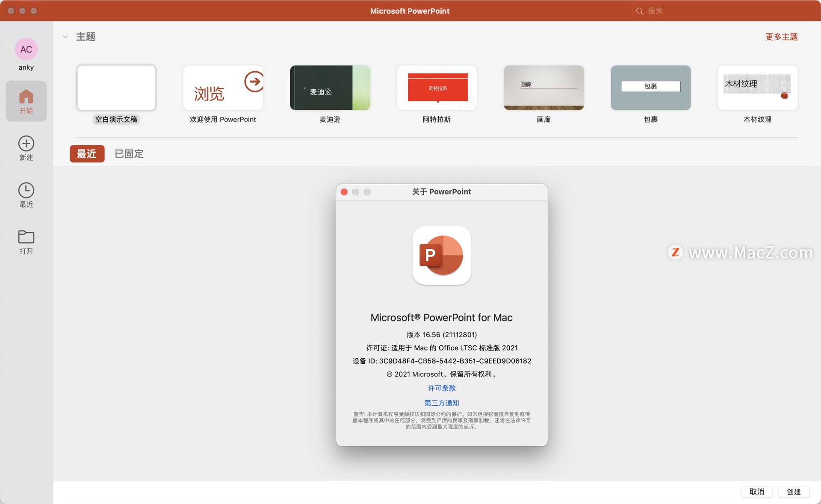This screenshot has width=821, height=504.
Task: Open the 第三方通知 link
Action: click(x=442, y=403)
